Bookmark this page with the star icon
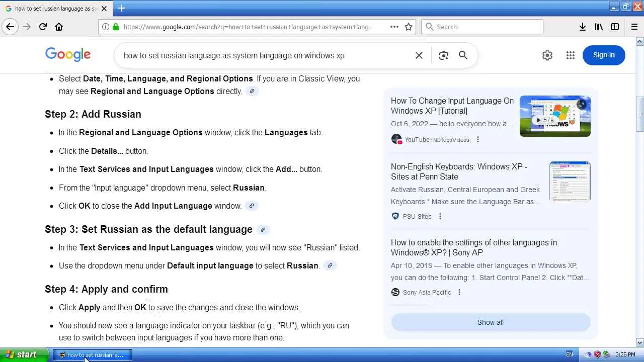This screenshot has width=644, height=362. click(409, 27)
